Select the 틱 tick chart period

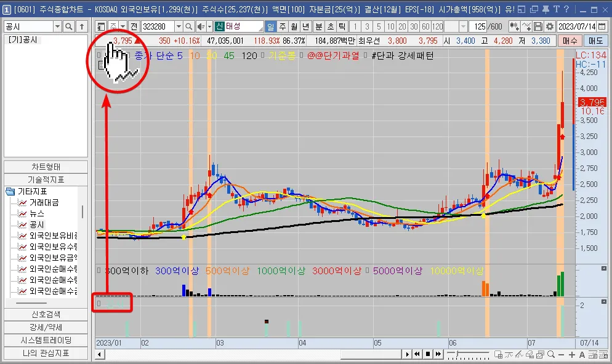point(342,26)
